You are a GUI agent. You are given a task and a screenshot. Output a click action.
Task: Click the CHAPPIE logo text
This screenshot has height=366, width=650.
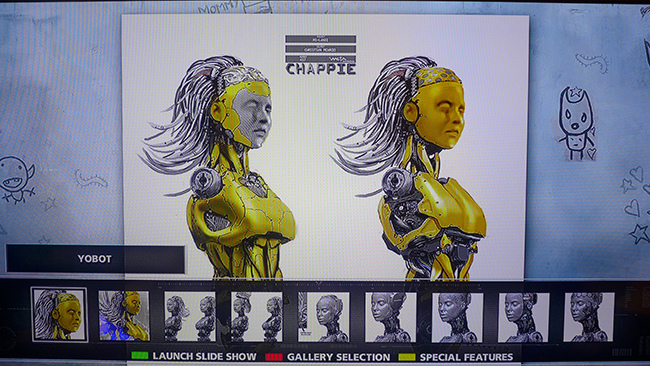click(321, 69)
